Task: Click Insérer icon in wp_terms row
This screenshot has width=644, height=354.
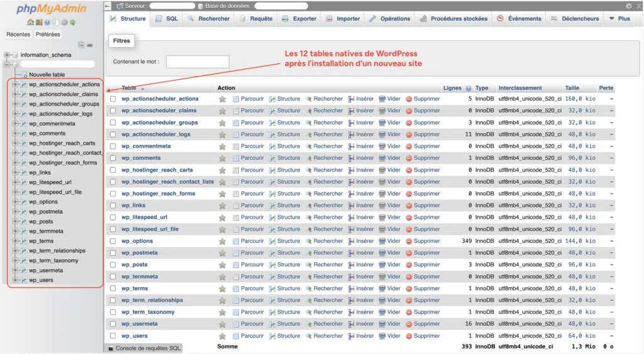Action: (351, 289)
